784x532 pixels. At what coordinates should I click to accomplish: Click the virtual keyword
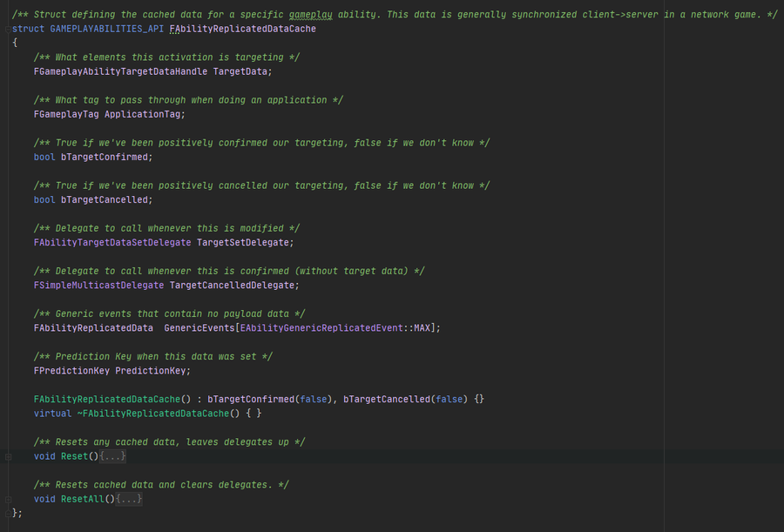tap(52, 414)
